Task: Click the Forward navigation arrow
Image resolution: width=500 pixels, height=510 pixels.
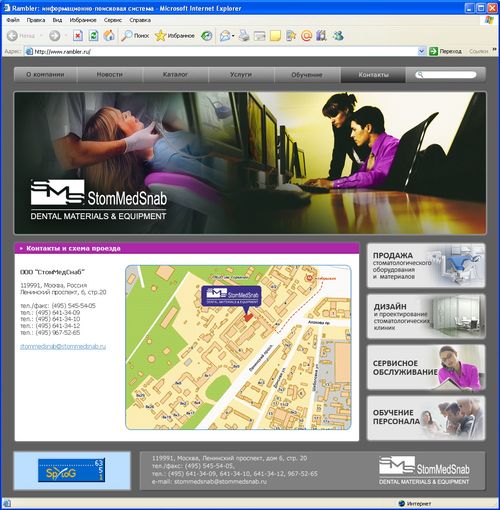Action: pyautogui.click(x=55, y=35)
